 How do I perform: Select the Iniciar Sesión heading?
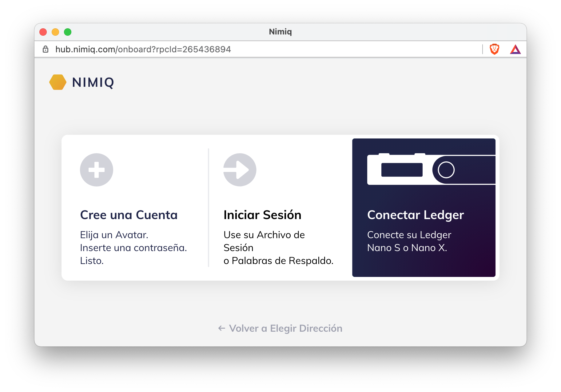262,215
